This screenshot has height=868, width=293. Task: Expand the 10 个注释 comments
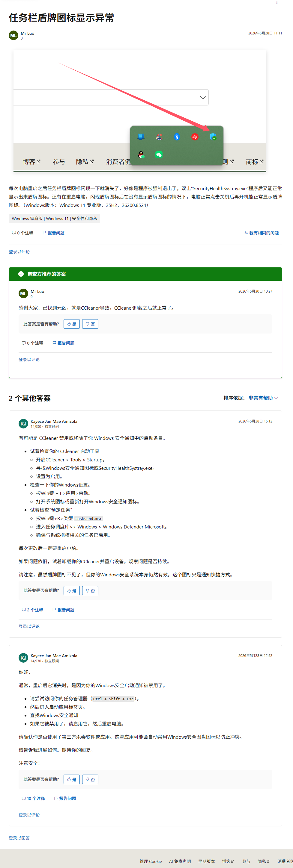point(33,799)
